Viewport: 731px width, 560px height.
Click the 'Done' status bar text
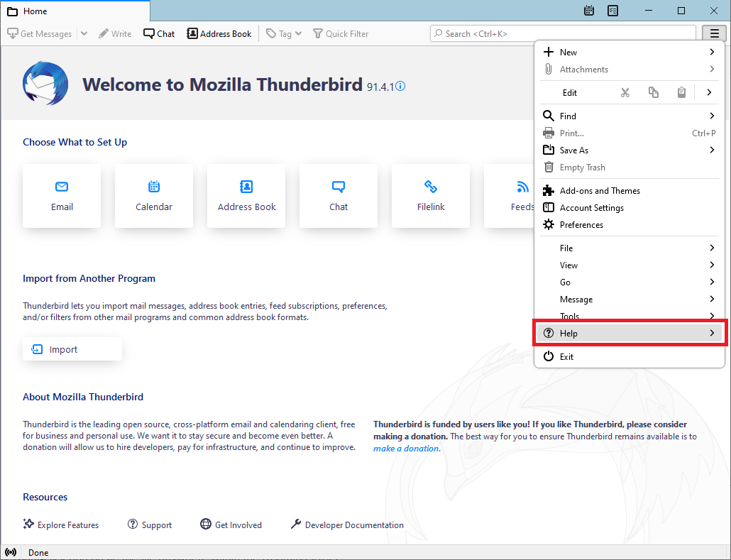[38, 552]
